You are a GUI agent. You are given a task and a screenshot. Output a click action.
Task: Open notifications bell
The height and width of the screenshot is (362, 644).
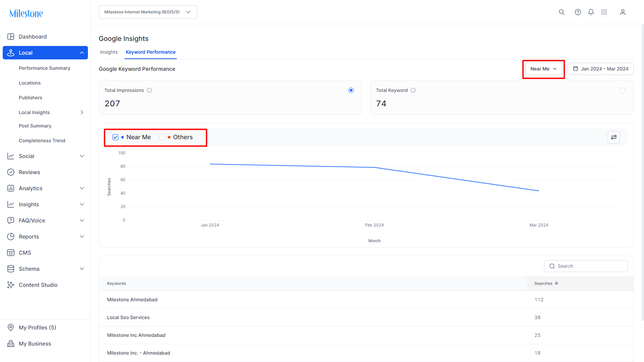[591, 12]
